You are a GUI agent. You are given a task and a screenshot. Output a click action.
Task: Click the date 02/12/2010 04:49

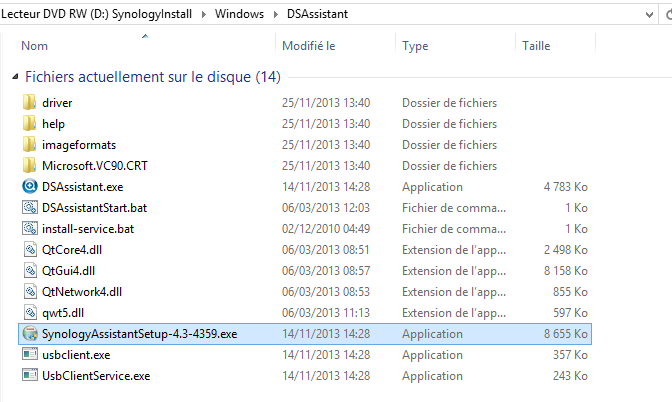326,229
